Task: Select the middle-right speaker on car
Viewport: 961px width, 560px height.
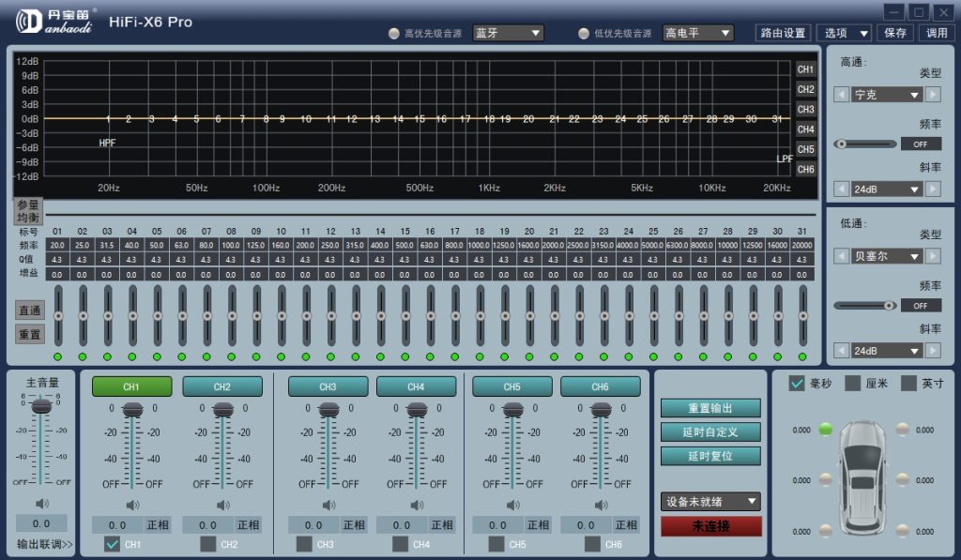Action: [x=902, y=479]
